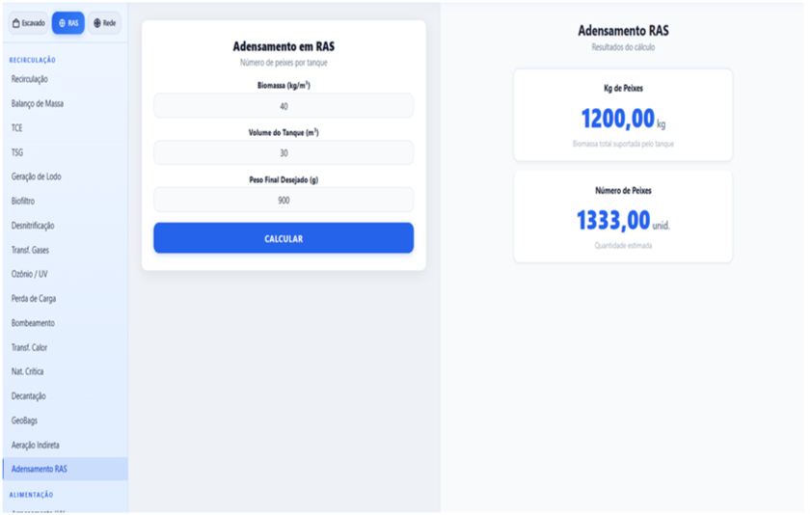Select the RAS tab

[68, 23]
